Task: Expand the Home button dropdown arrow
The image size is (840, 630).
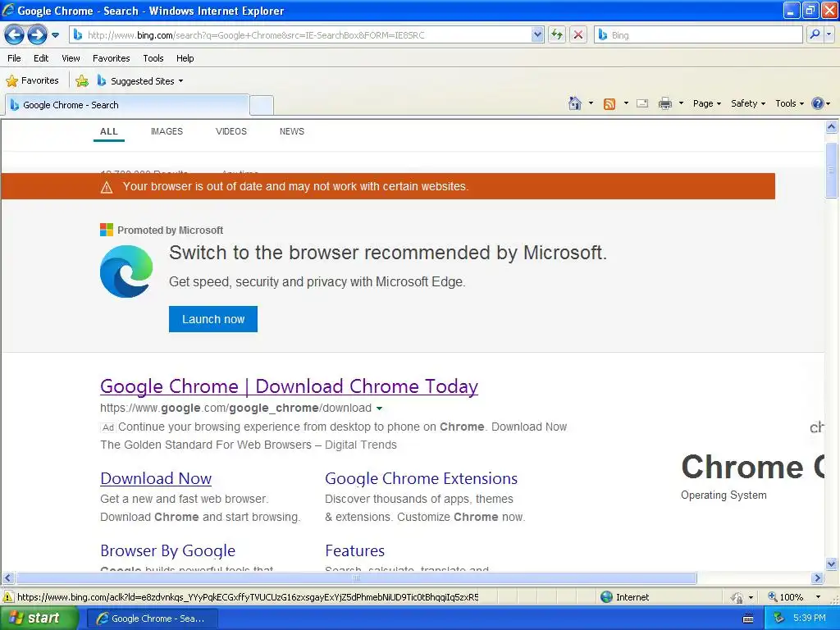Action: click(591, 103)
